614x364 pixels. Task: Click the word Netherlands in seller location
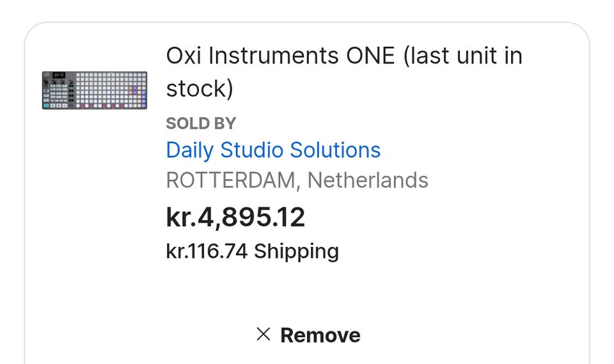pos(368,180)
